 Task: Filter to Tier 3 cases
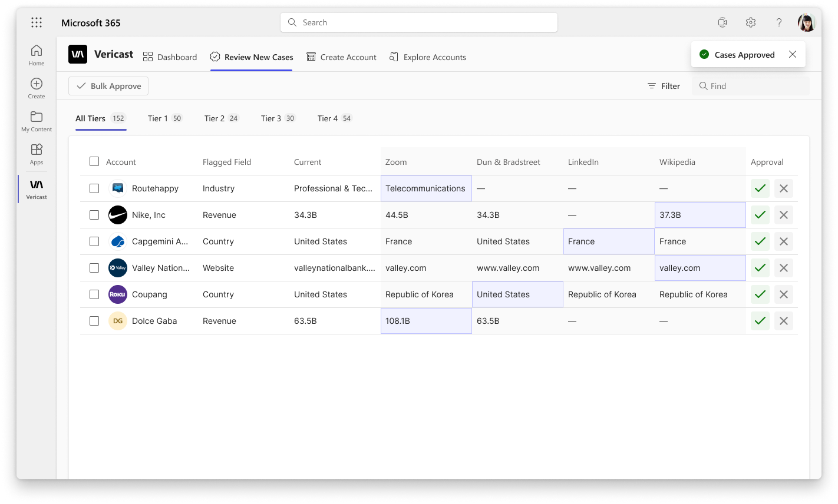pos(278,118)
